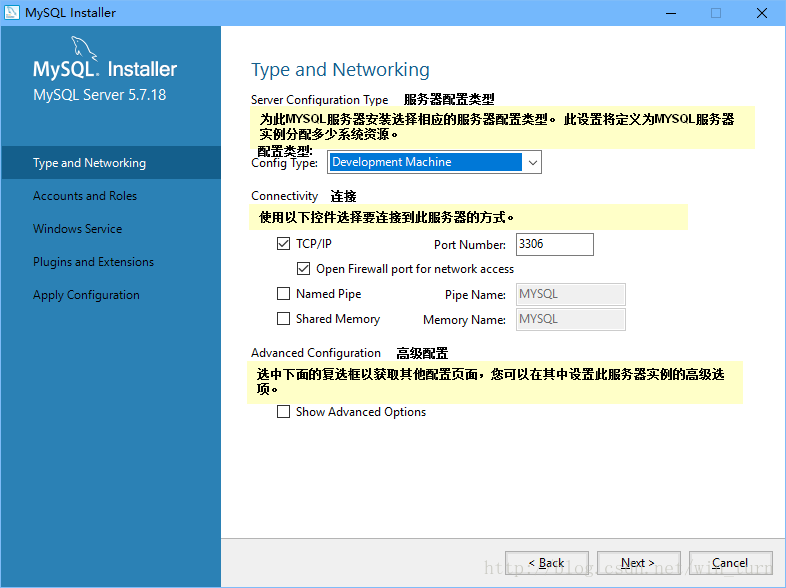Uncheck the TCP/IP checkbox
This screenshot has width=786, height=588.
(x=283, y=244)
